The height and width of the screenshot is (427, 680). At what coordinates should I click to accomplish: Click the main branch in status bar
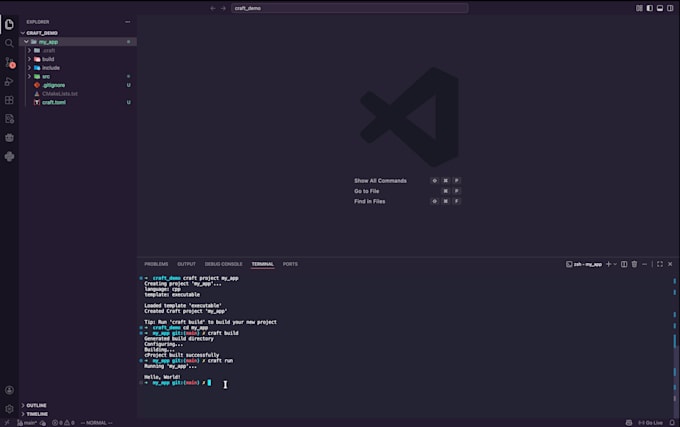tap(27, 423)
